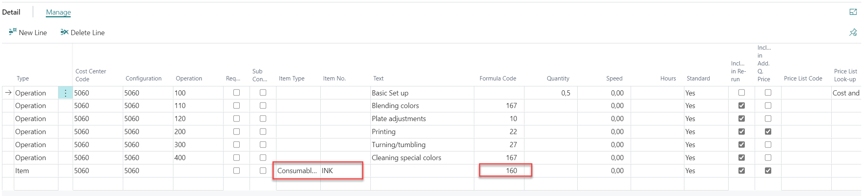868x196 pixels.
Task: Select Consumabl... item type cell
Action: (x=298, y=171)
